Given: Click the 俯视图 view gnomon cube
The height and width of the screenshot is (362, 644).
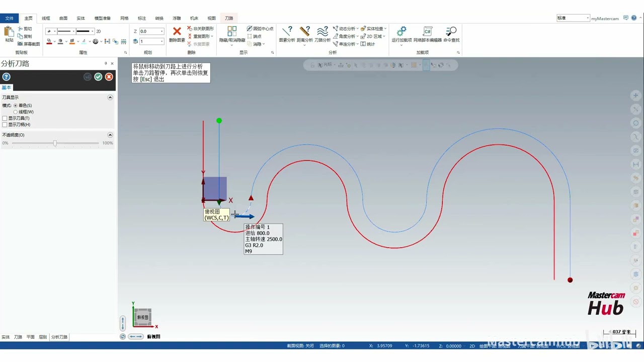Looking at the screenshot, I should coord(143,317).
